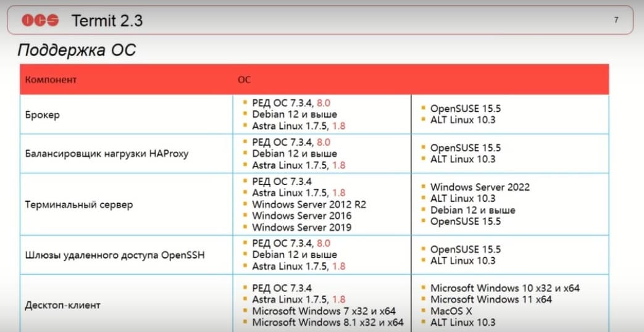Click the Windows Server 2016 entry
The width and height of the screenshot is (644, 332).
coord(301,216)
